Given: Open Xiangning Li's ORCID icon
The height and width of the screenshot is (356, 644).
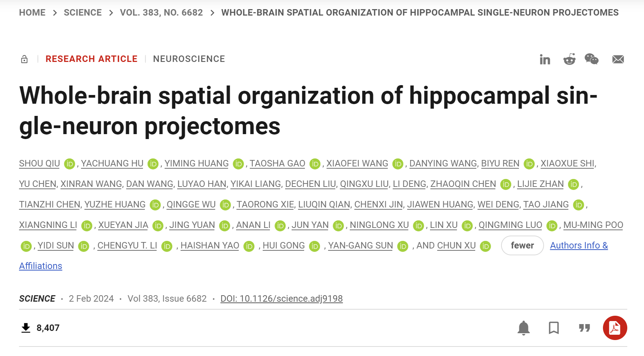Looking at the screenshot, I should (x=87, y=225).
